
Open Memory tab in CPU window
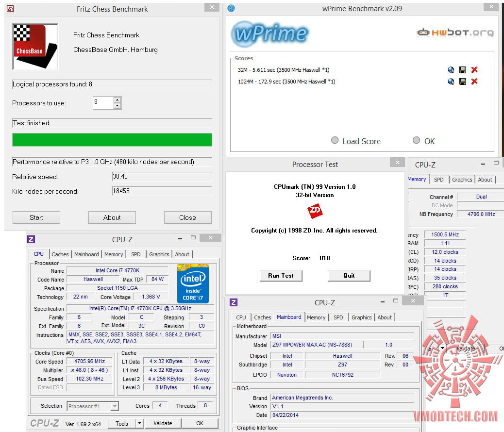click(x=114, y=254)
